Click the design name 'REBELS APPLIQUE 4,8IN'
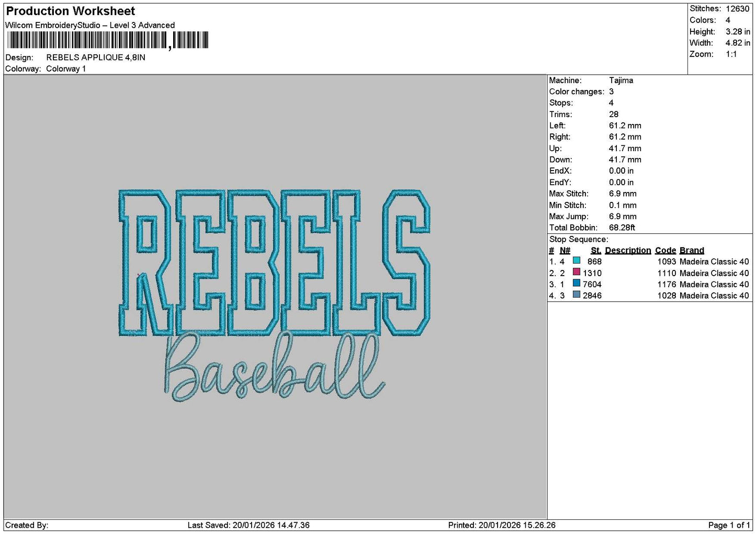Image resolution: width=756 pixels, height=534 pixels. [x=96, y=58]
